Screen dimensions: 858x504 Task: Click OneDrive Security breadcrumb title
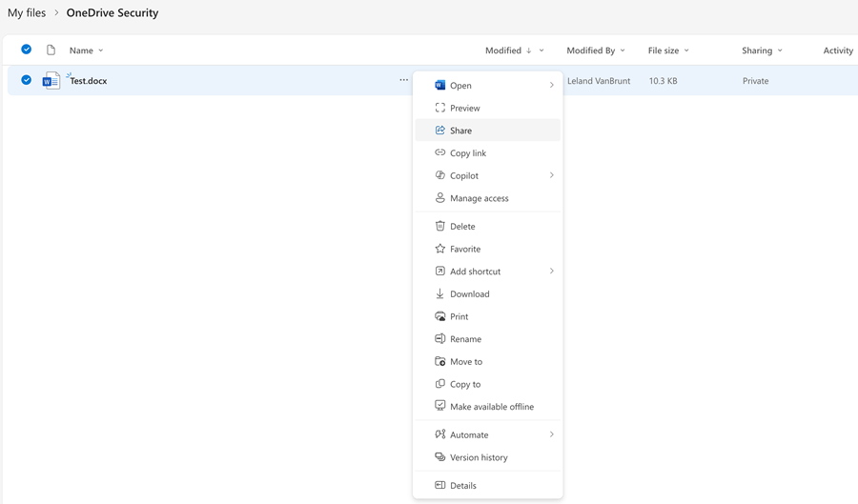tap(112, 12)
